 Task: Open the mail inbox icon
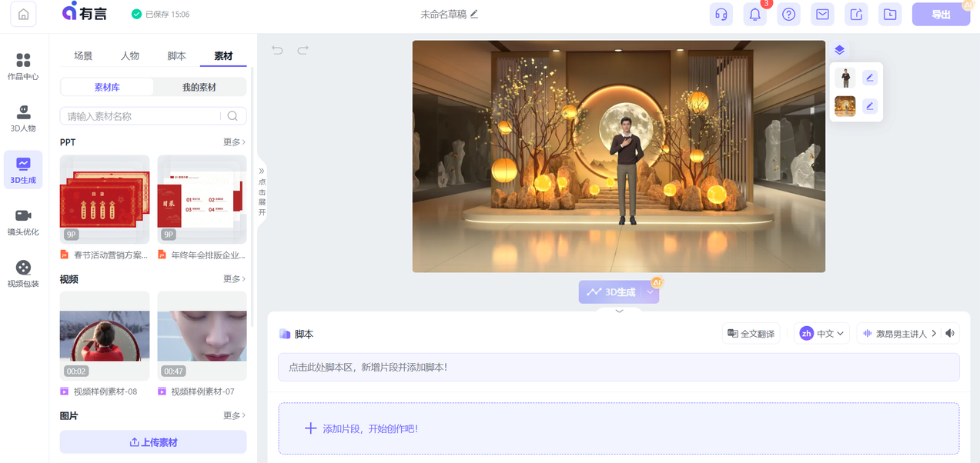(822, 14)
